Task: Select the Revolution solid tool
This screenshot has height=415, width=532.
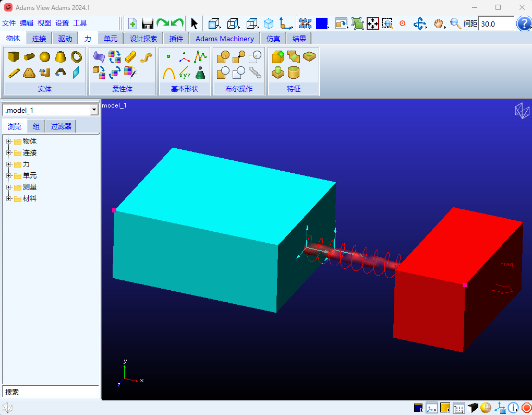Action: 61,73
